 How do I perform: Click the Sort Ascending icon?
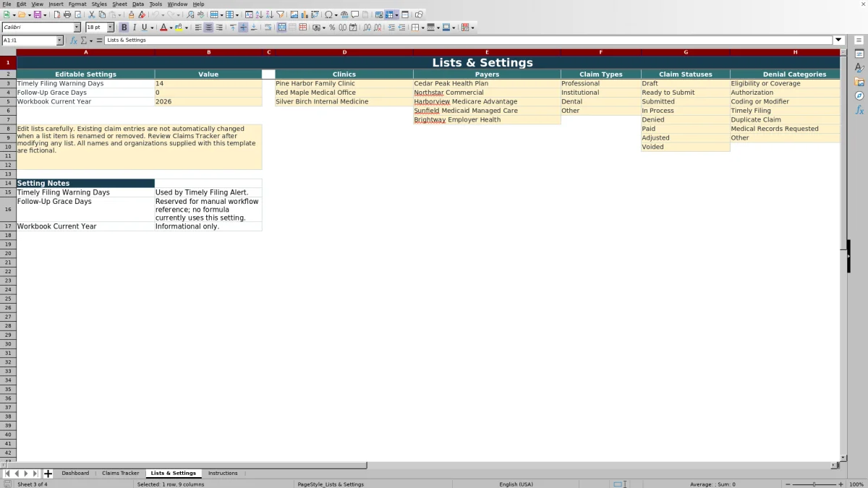[259, 14]
